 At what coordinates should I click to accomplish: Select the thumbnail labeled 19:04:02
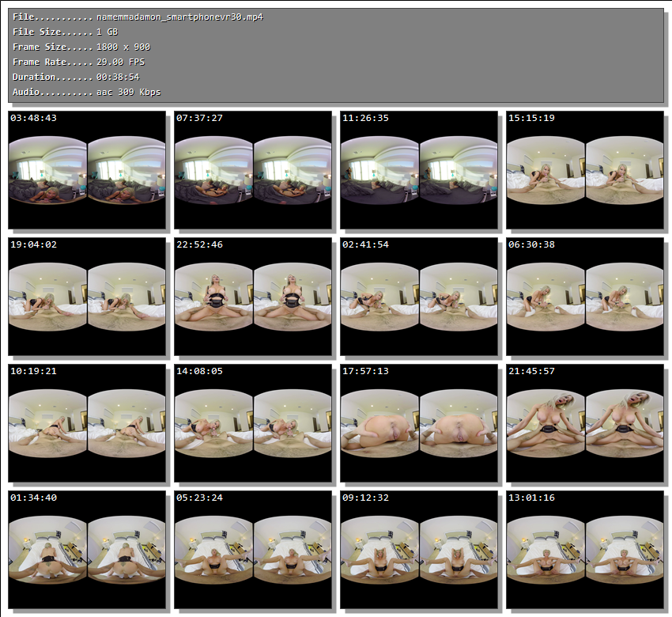pyautogui.click(x=87, y=297)
